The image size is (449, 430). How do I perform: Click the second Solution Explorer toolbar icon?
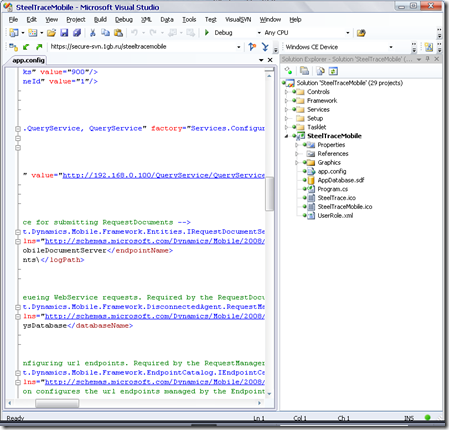click(304, 71)
